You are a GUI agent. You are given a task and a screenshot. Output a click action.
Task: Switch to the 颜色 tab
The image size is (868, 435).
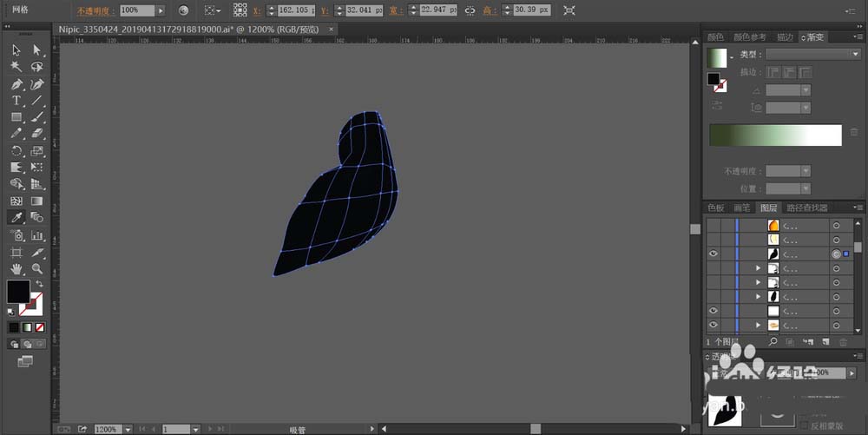(715, 37)
